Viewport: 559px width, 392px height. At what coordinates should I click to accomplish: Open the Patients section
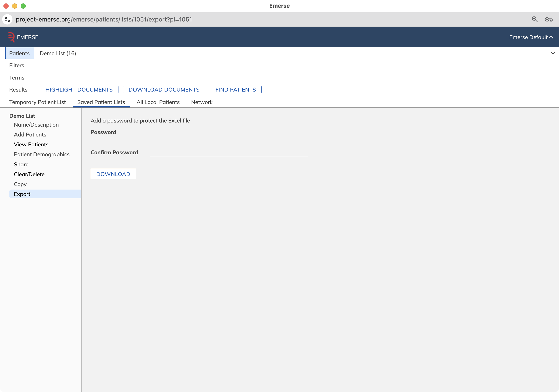19,53
